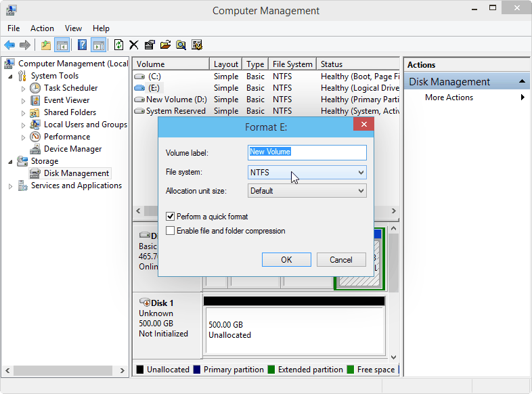Image resolution: width=532 pixels, height=394 pixels.
Task: Expand Services and Applications node
Action: (x=11, y=186)
